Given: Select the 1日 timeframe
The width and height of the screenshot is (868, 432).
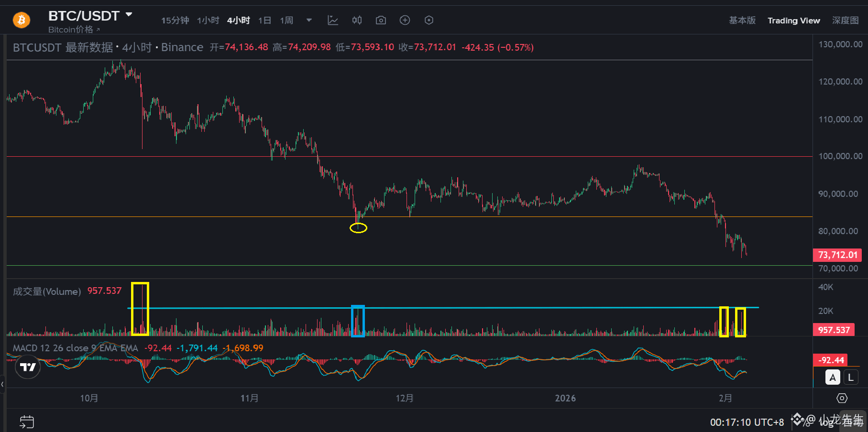Looking at the screenshot, I should point(264,20).
